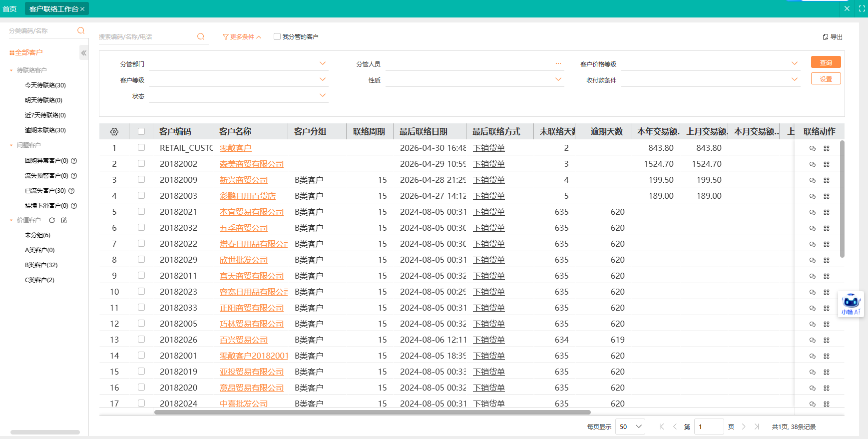Viewport: 868px width, 439px height.
Task: Click the customer search magnifier icon
Action: click(201, 36)
